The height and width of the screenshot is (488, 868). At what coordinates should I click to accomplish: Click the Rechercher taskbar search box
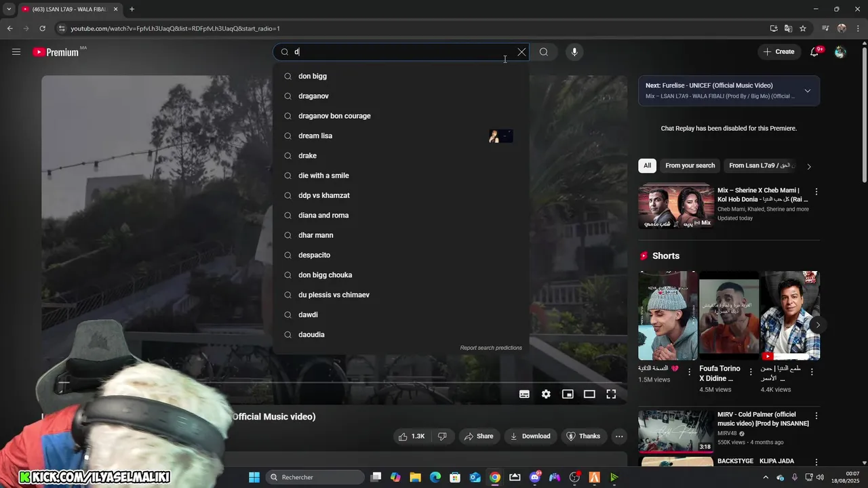tap(313, 477)
